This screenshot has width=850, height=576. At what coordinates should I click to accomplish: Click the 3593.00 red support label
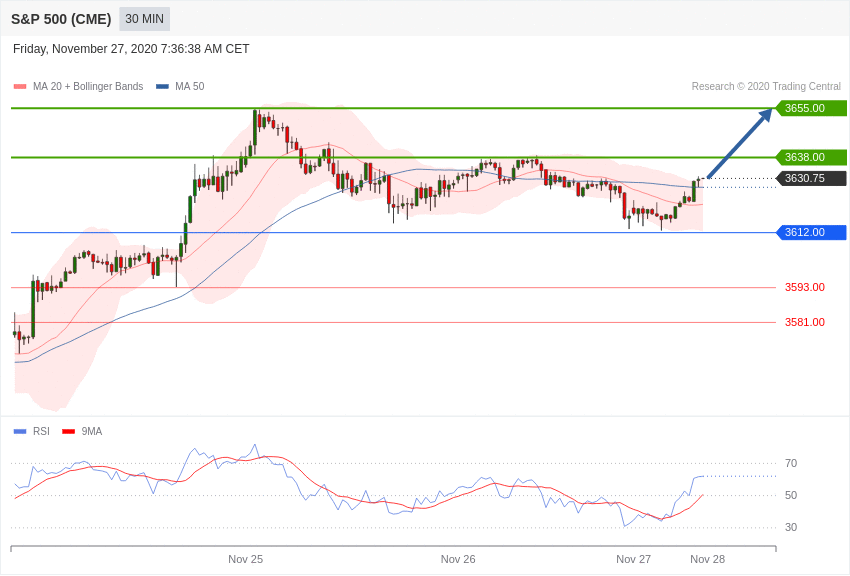pyautogui.click(x=804, y=287)
